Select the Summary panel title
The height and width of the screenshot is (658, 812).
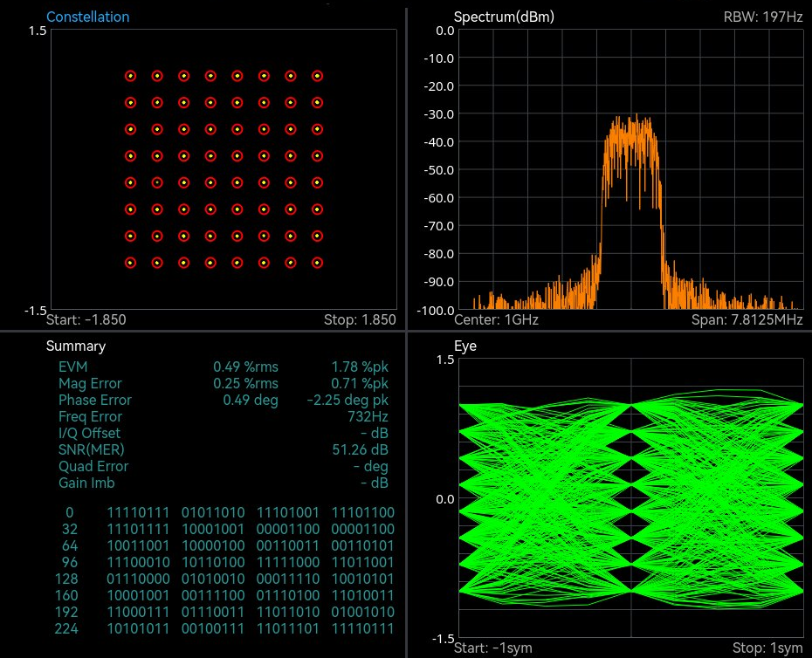tap(76, 346)
